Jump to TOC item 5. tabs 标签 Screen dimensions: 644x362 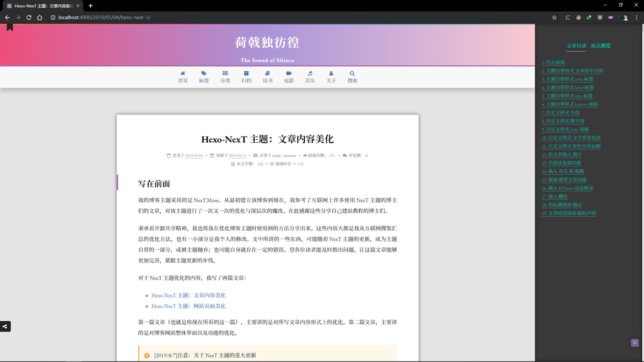coord(567,96)
